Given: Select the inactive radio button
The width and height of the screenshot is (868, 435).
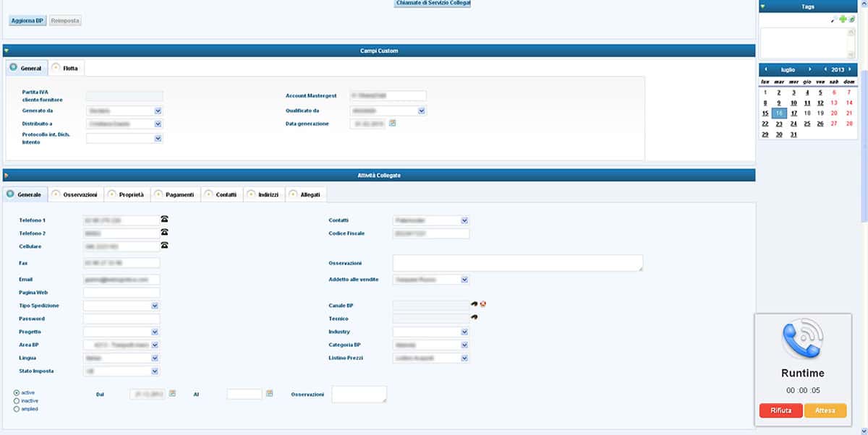Looking at the screenshot, I should point(17,401).
